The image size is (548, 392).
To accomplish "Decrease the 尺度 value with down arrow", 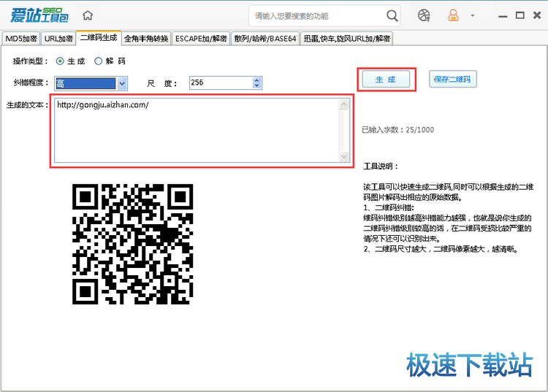I will (257, 85).
